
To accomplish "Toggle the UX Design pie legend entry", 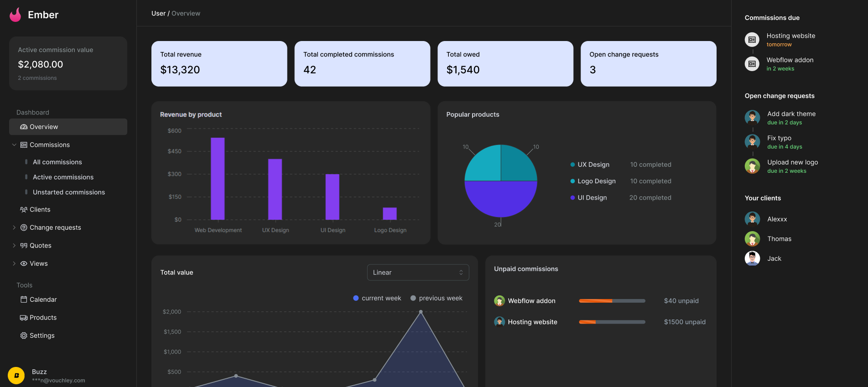I will [590, 165].
